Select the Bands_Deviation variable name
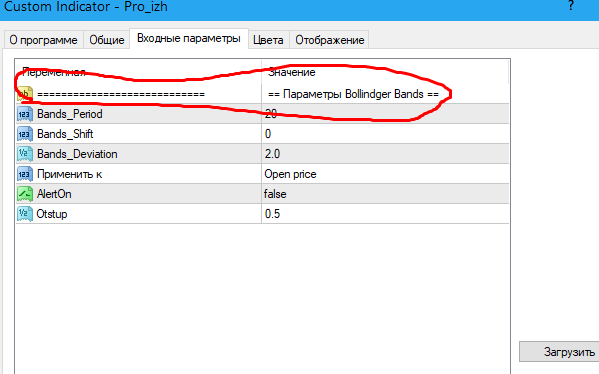 coord(77,154)
